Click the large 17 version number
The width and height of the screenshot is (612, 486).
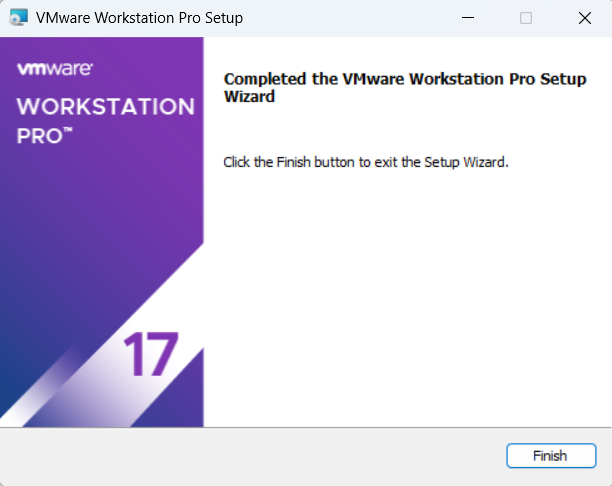click(x=150, y=355)
